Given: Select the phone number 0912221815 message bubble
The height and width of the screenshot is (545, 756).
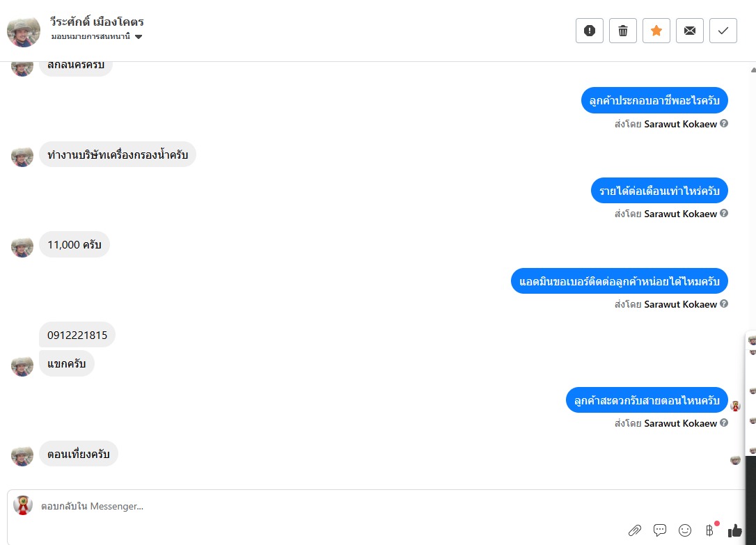Looking at the screenshot, I should coord(77,335).
